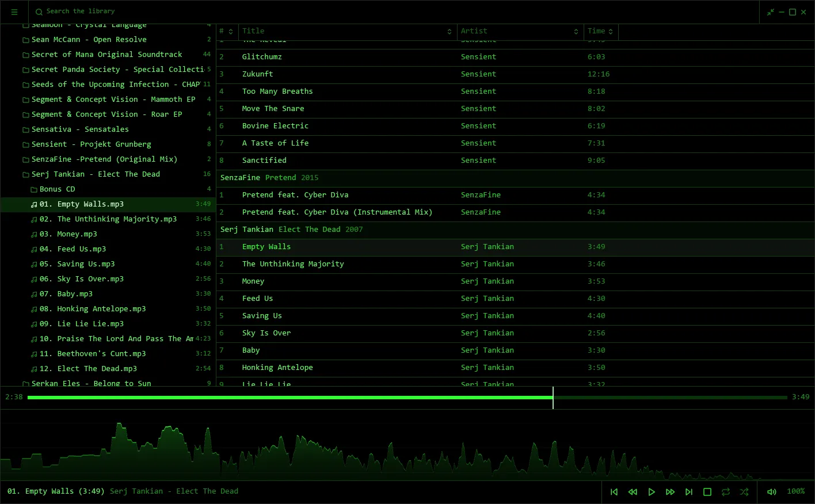Image resolution: width=815 pixels, height=504 pixels.
Task: Select 10. Praise The Lord file
Action: [108, 339]
